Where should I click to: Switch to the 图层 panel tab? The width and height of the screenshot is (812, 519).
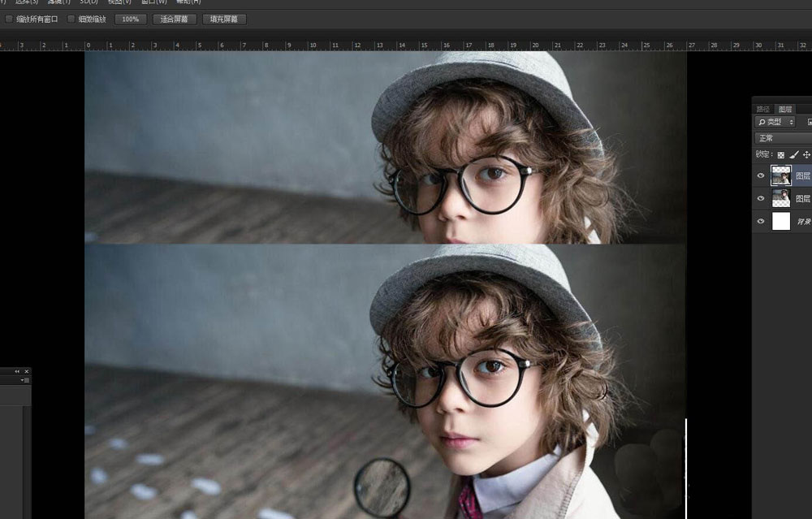pyautogui.click(x=785, y=110)
